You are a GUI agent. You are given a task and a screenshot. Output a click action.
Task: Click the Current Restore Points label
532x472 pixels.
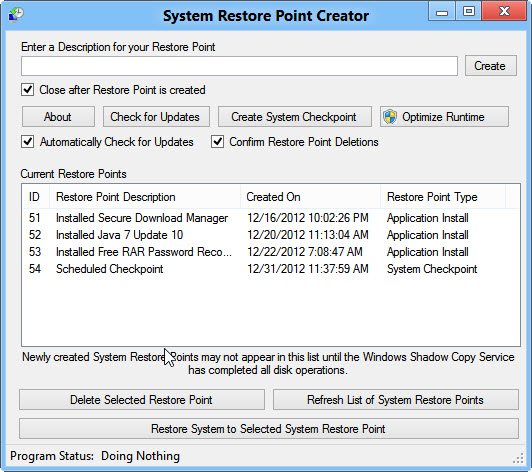(74, 174)
